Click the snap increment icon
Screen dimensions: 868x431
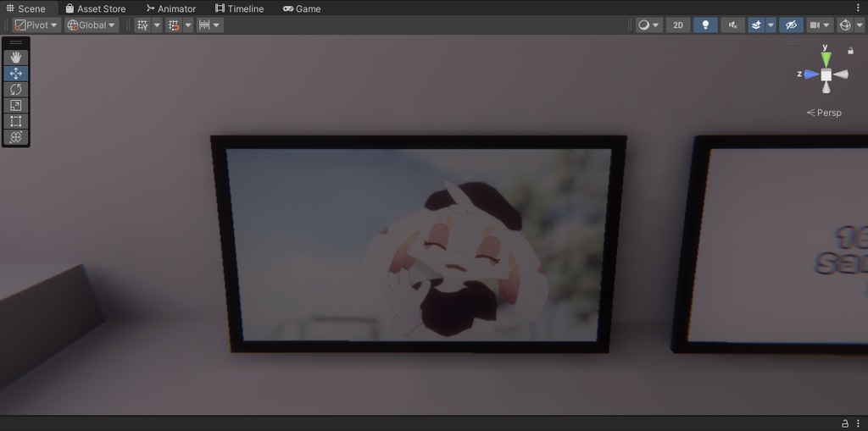[x=204, y=25]
